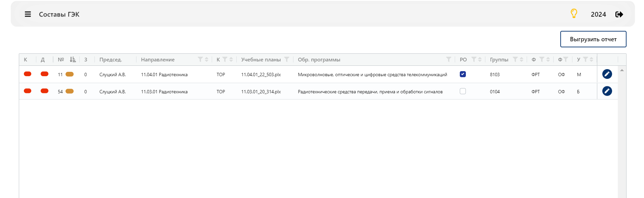Toggle sort arrows on Группы column
The width and height of the screenshot is (644, 198).
(x=521, y=59)
